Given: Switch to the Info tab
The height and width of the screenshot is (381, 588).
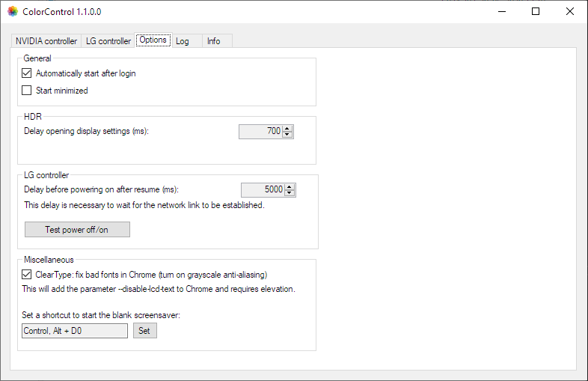Looking at the screenshot, I should click(217, 41).
